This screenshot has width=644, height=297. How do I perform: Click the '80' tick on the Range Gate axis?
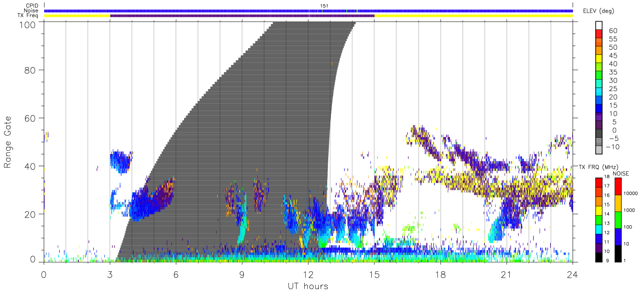[x=31, y=70]
